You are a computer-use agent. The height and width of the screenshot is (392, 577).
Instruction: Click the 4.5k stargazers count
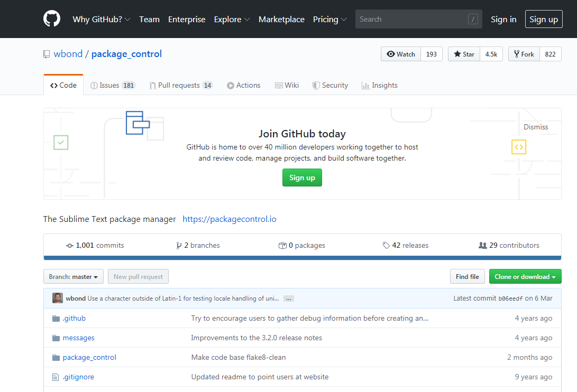491,54
